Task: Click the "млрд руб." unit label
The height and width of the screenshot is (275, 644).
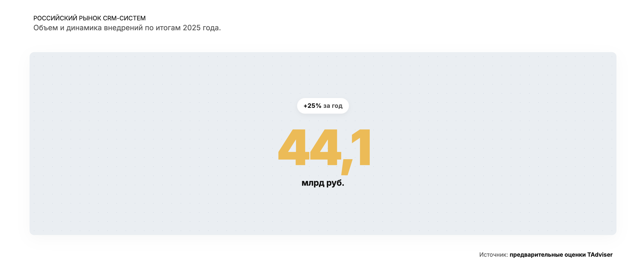Action: point(323,183)
